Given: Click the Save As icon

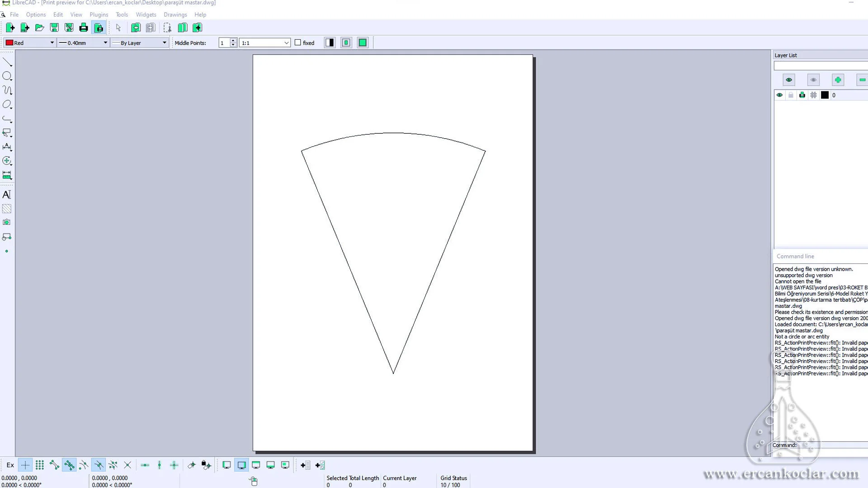Looking at the screenshot, I should 69,28.
